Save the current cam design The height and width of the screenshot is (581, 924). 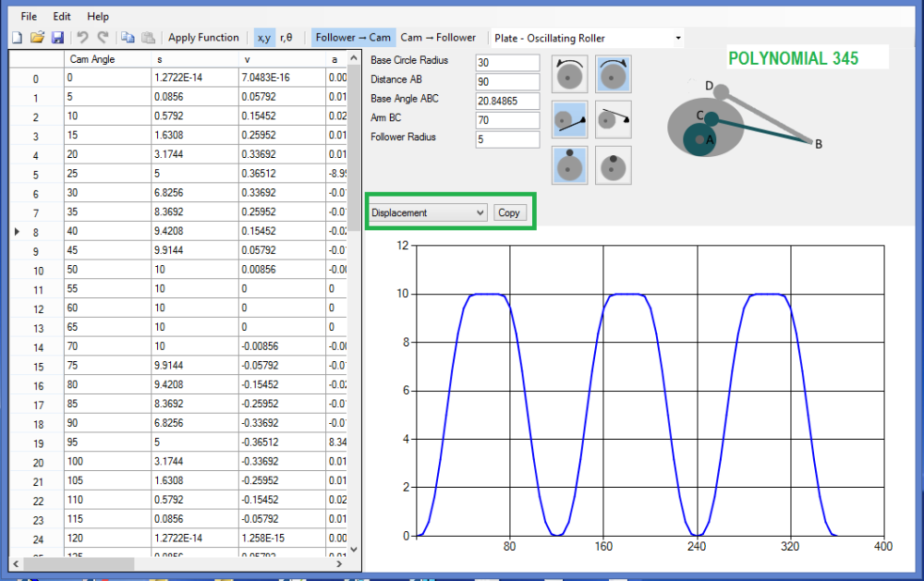57,37
